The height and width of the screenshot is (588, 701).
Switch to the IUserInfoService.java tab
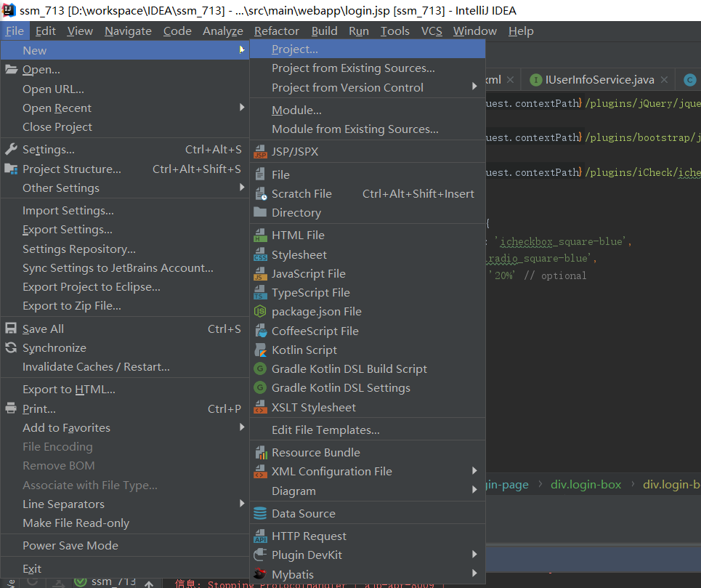(x=599, y=80)
